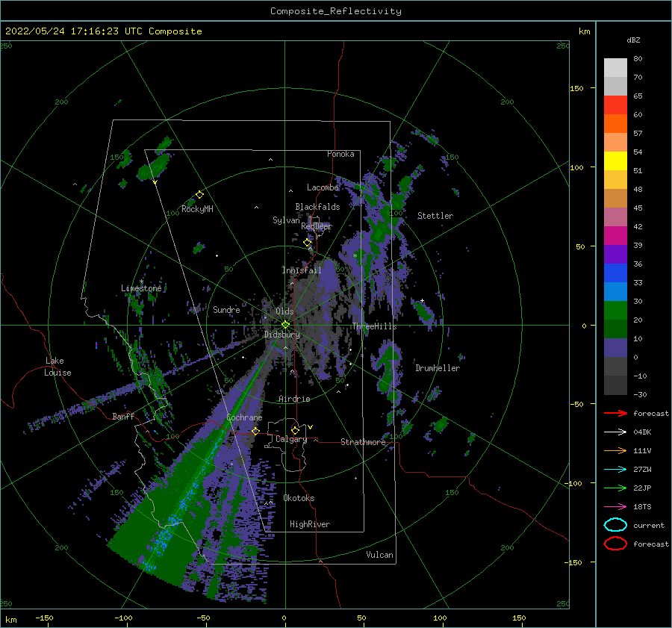Viewport: 672px width, 628px height.
Task: Click the Didsbury label
Action: (282, 335)
